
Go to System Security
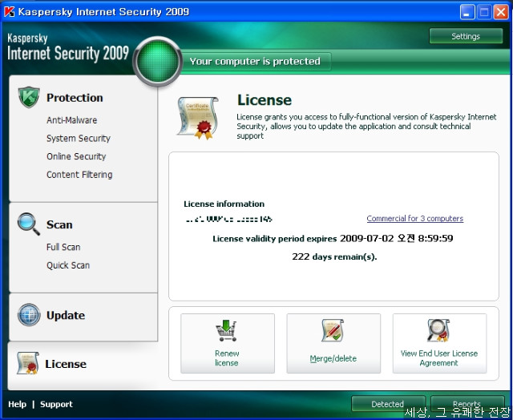point(79,139)
